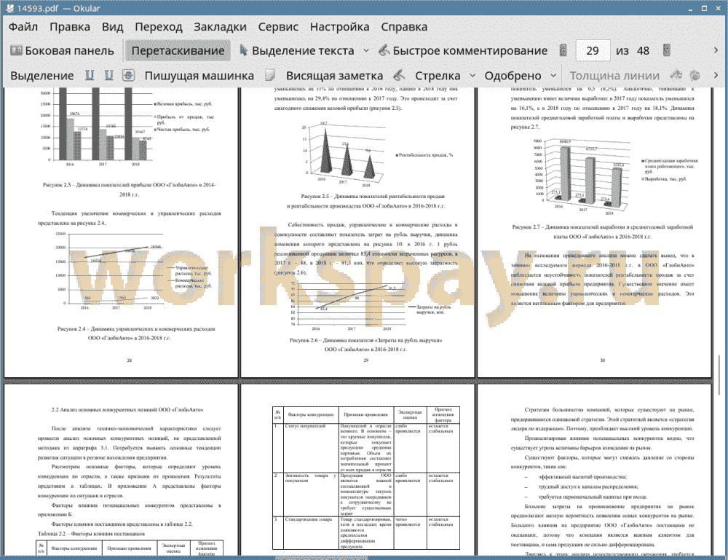This screenshot has width=728, height=560.
Task: Go to the next page arrow icon
Action: tap(667, 51)
